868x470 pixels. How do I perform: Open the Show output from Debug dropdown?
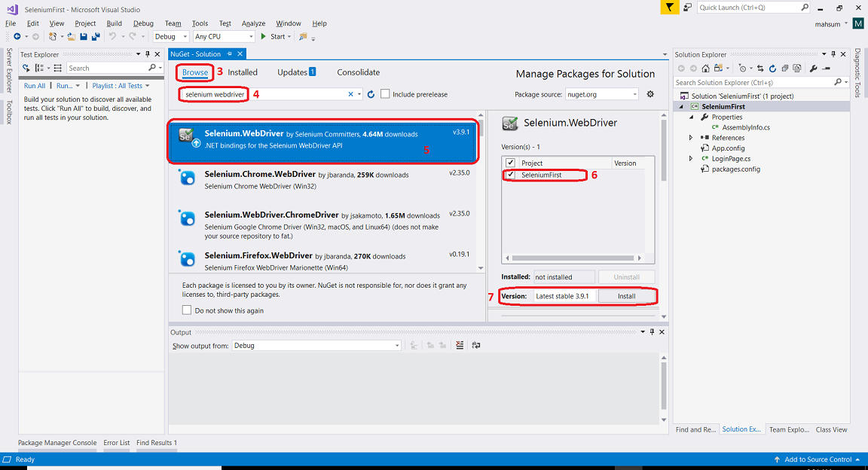[316, 346]
